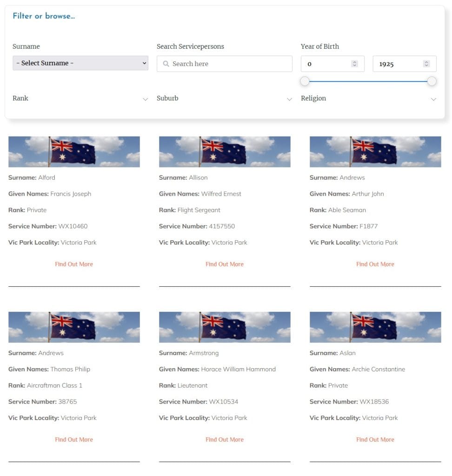Click 'Rank: Able Seaman' text
Viewport: 452px width, 476px height.
pos(338,210)
